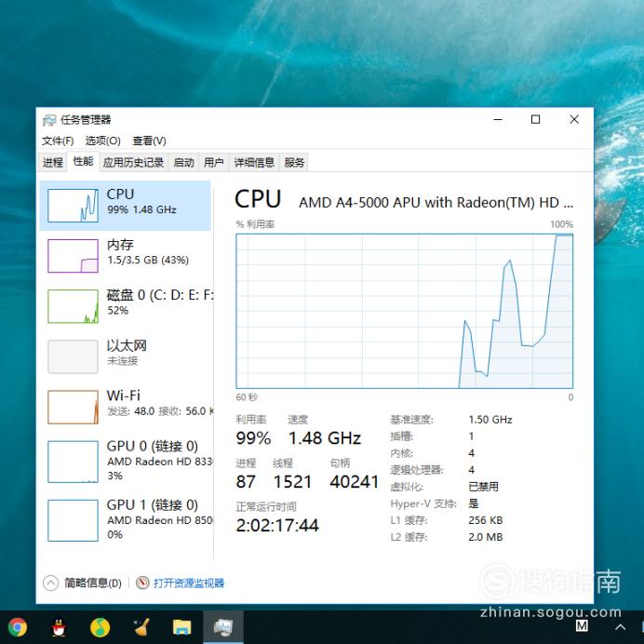Switch to the 进程 tab
644x644 pixels.
(53, 163)
